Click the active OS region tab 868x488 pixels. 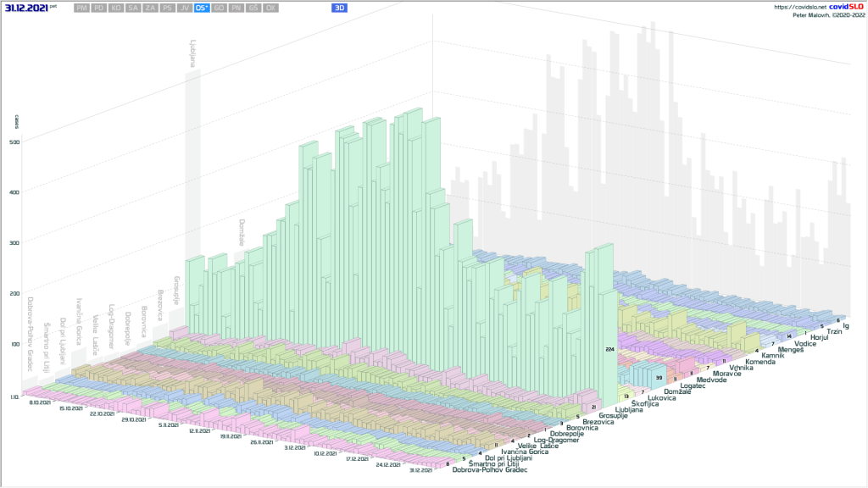tap(202, 8)
